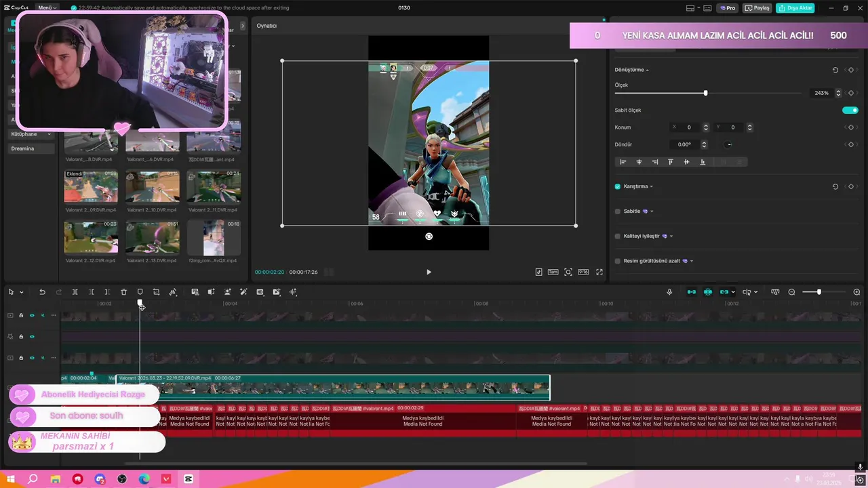Click the Tam fit-size button in player
This screenshot has width=868, height=488.
click(553, 272)
